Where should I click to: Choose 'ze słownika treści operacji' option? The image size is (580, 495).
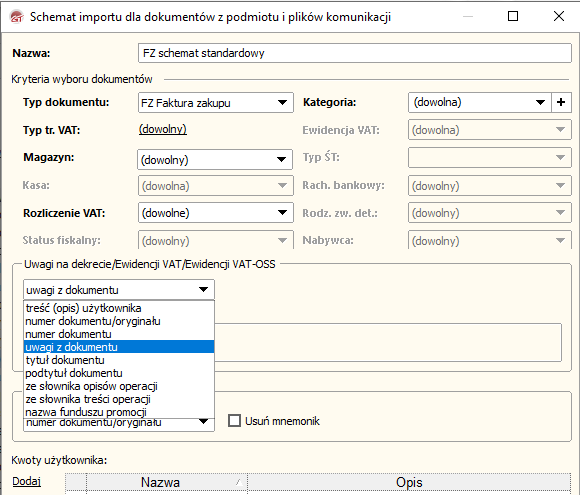pyautogui.click(x=119, y=399)
